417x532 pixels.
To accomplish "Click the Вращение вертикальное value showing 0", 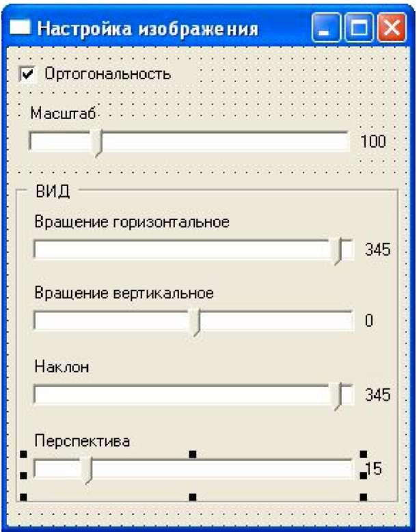I will point(369,321).
